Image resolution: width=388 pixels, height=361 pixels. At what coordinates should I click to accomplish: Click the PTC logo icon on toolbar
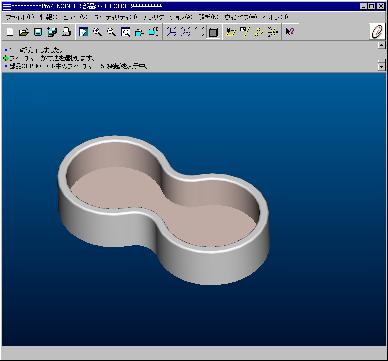click(x=377, y=32)
